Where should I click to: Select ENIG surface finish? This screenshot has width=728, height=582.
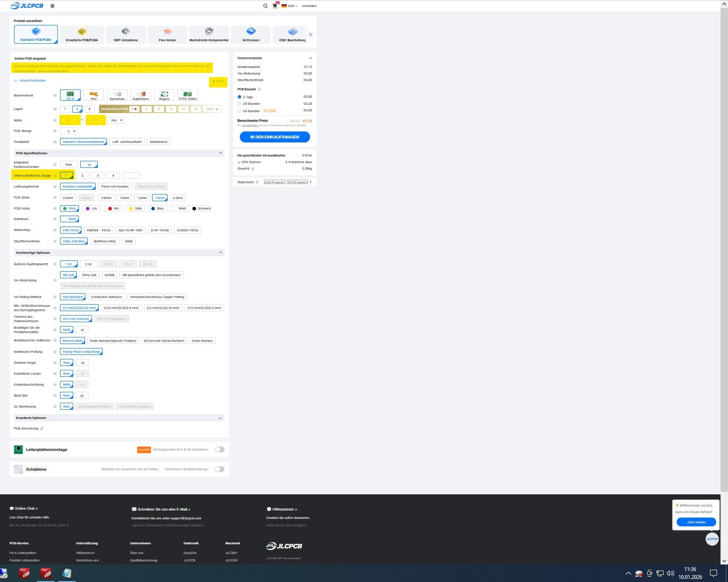129,241
